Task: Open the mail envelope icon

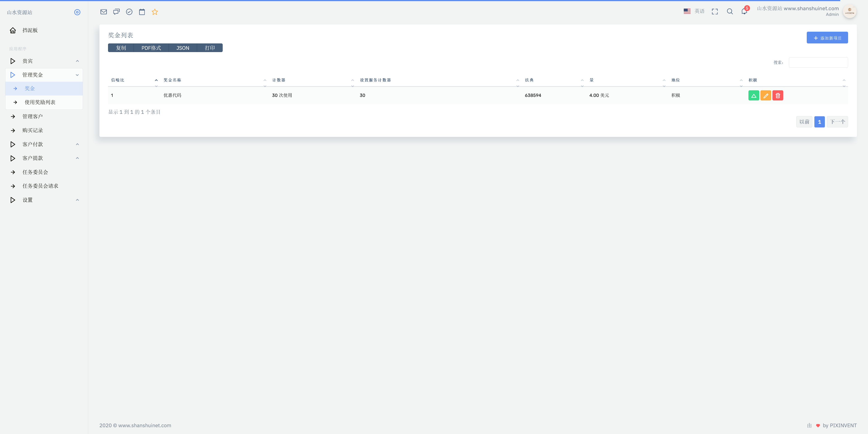Action: (104, 12)
